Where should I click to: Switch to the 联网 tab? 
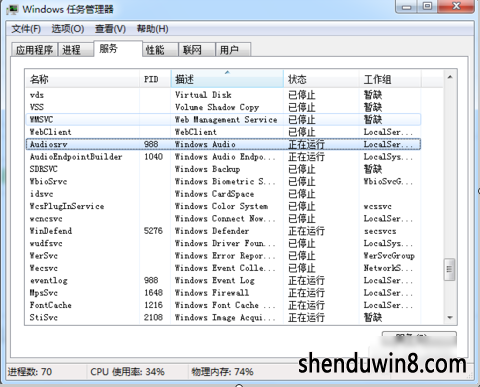pyautogui.click(x=197, y=50)
